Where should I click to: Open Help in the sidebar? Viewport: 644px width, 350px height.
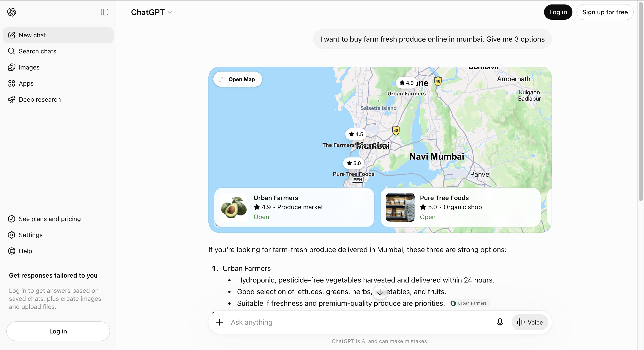pyautogui.click(x=58, y=251)
